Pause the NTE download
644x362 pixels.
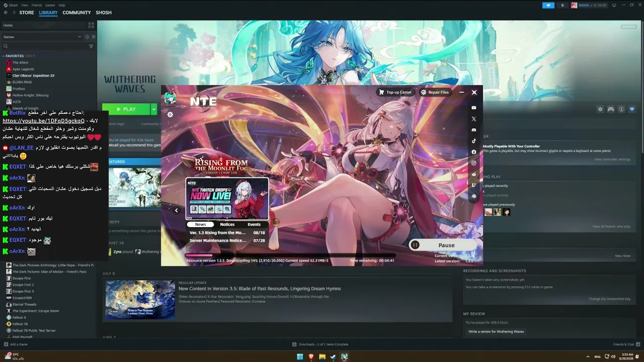443,245
